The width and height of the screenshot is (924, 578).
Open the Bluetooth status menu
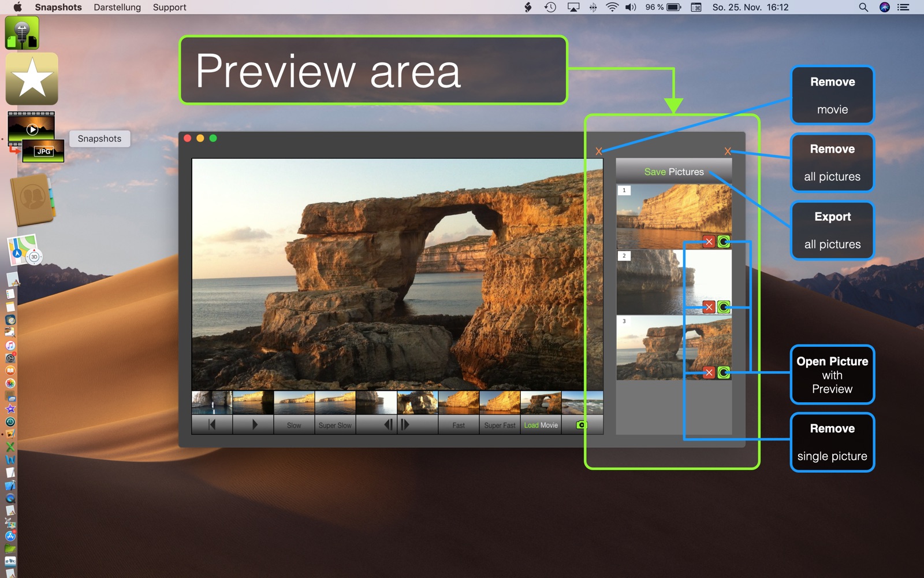pyautogui.click(x=593, y=7)
